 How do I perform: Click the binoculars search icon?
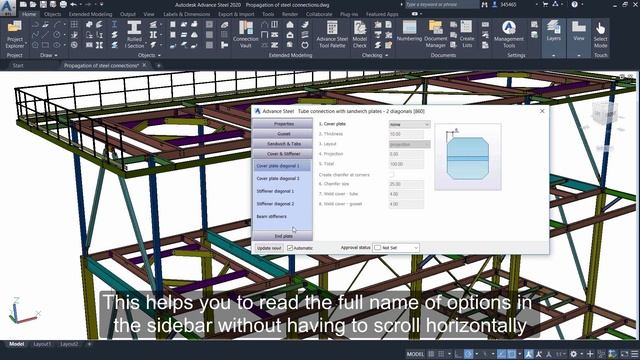point(484,4)
